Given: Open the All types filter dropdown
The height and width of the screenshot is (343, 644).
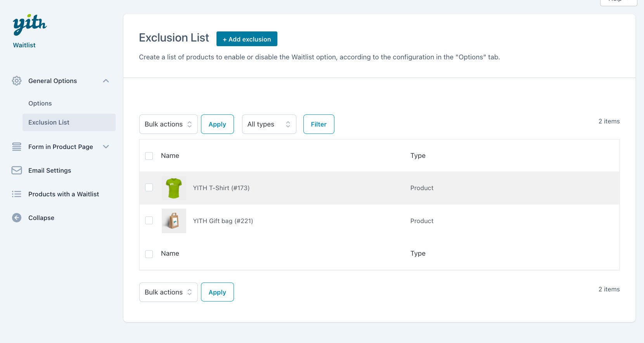Looking at the screenshot, I should [x=269, y=124].
